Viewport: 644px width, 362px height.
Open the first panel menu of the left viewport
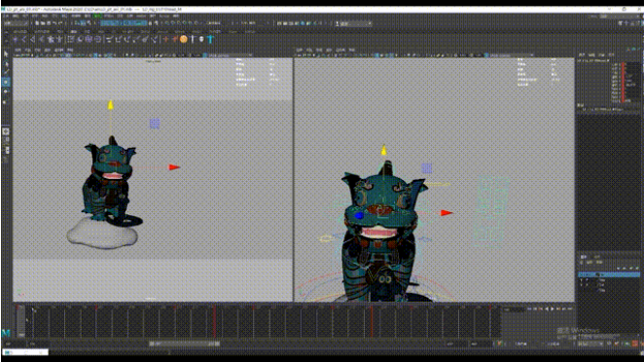(18, 51)
